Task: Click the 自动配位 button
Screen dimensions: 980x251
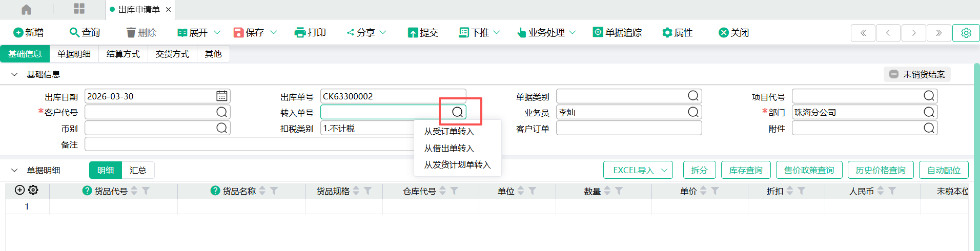Action: pyautogui.click(x=944, y=170)
